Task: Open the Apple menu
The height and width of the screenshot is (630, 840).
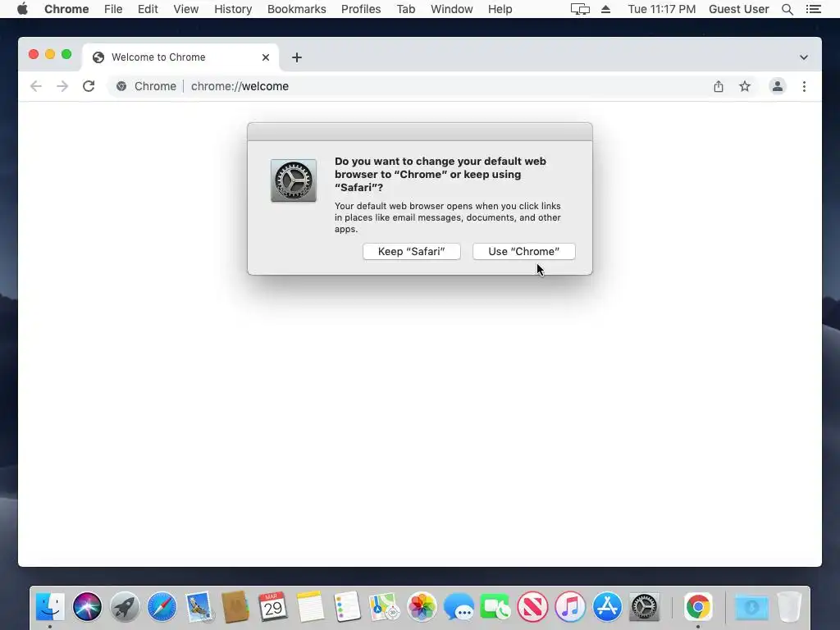Action: click(x=22, y=9)
